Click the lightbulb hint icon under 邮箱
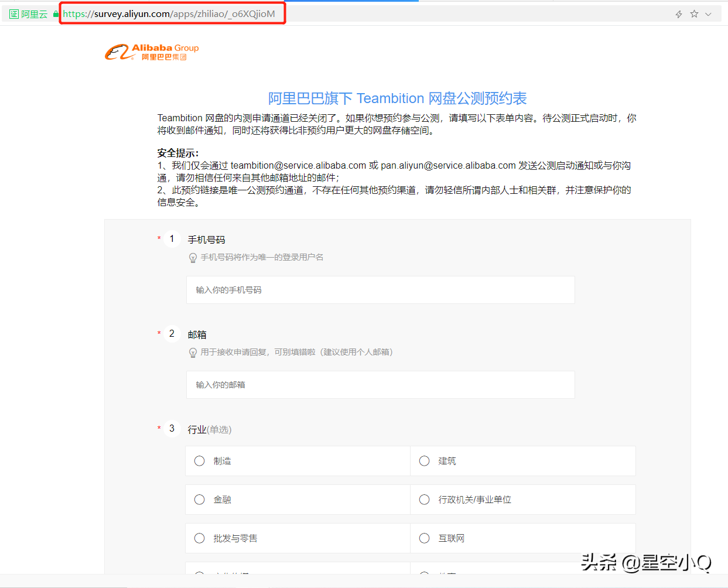Viewport: 728px width, 588px height. click(x=193, y=353)
